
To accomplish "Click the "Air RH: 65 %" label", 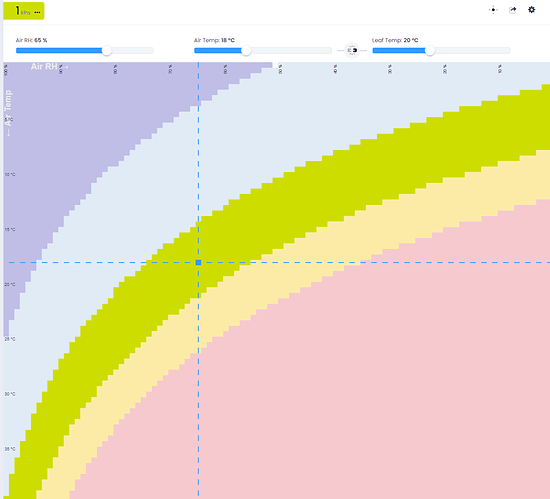I will point(32,40).
